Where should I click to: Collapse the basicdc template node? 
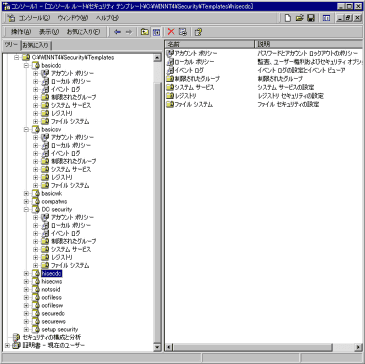[26, 65]
